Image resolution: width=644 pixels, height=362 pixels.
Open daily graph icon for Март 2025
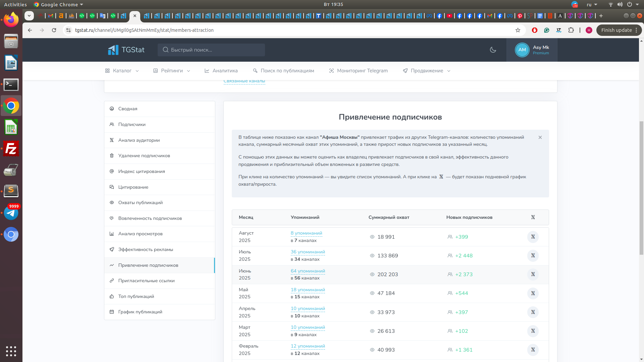pyautogui.click(x=533, y=331)
